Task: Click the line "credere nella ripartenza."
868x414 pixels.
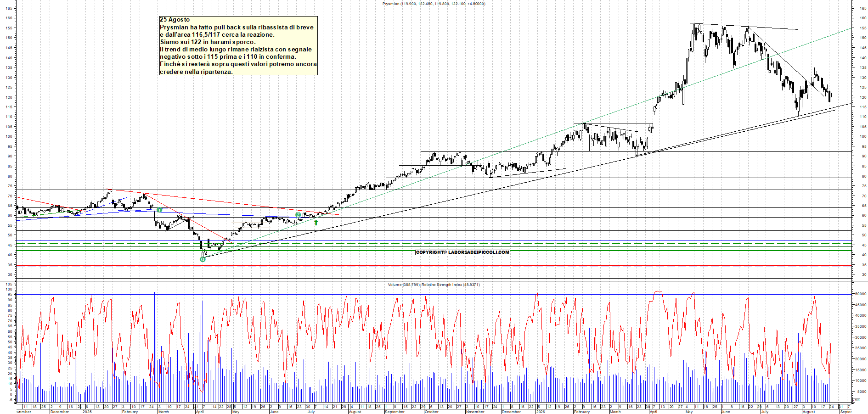Action: click(x=196, y=72)
